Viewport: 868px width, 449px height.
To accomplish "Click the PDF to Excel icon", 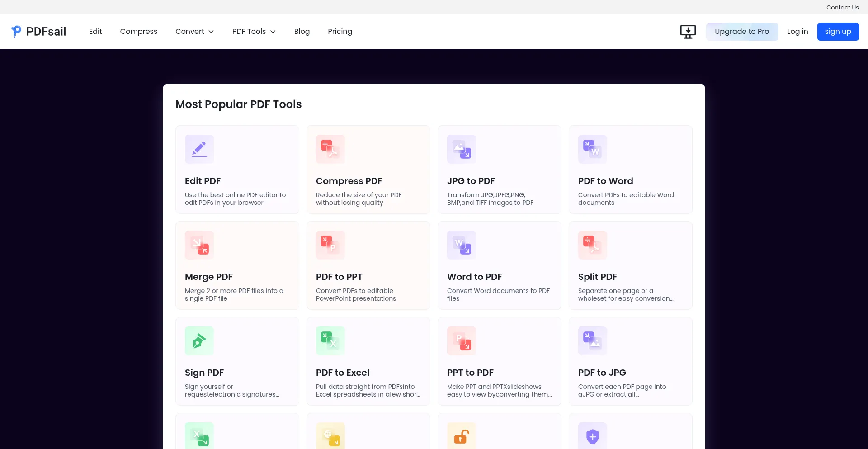I will click(x=330, y=341).
